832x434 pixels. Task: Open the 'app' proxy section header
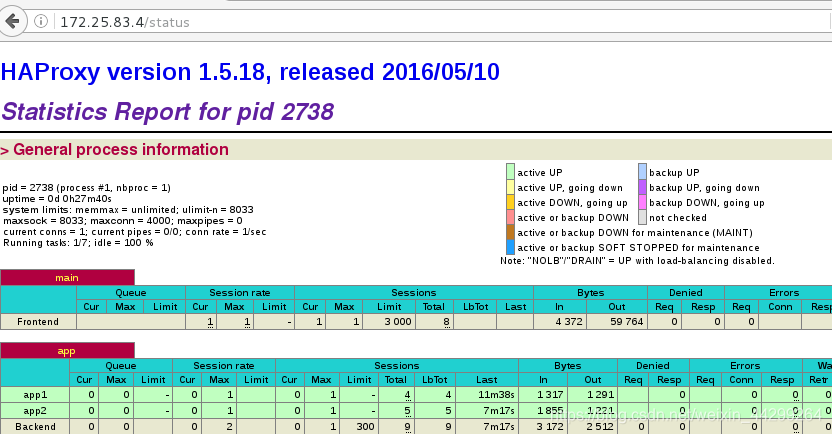(x=67, y=351)
